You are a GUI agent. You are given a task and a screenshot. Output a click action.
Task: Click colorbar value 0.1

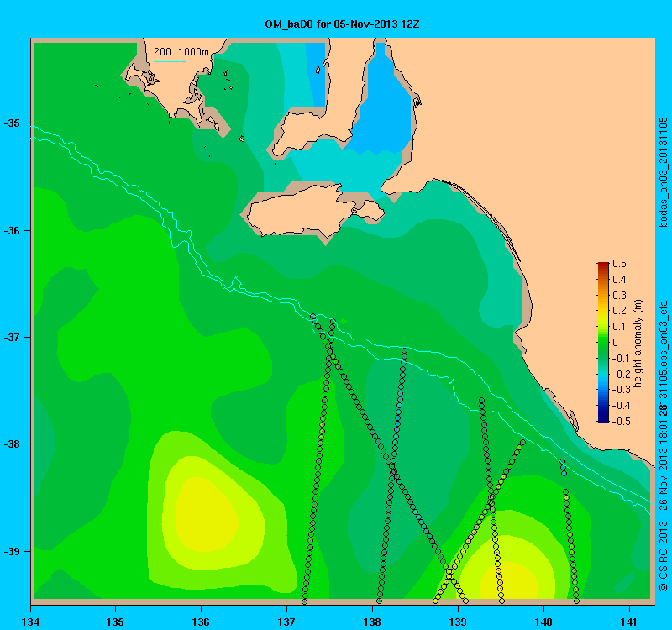[619, 327]
